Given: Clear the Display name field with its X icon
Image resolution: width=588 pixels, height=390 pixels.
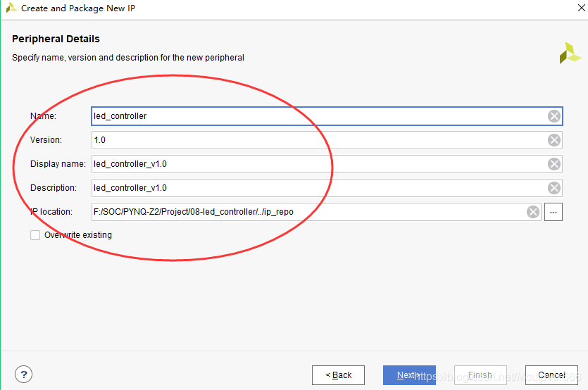Looking at the screenshot, I should (x=554, y=164).
